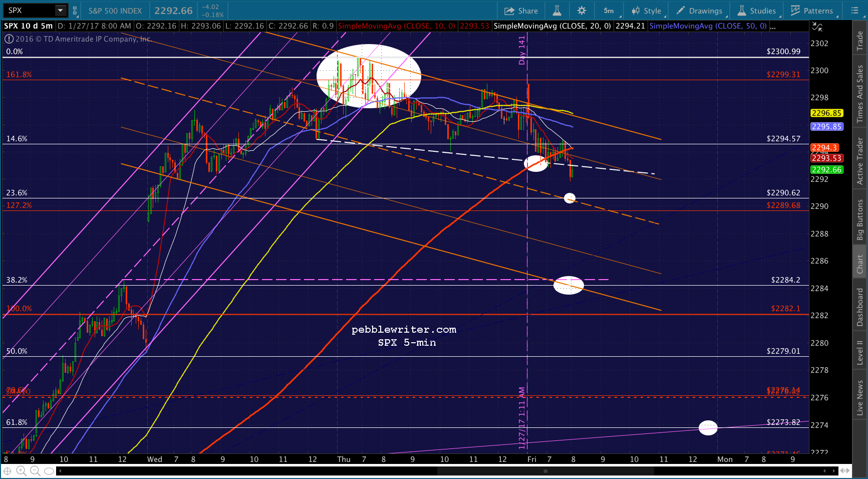Open the list menu icon at top right
Image resolution: width=868 pixels, height=479 pixels.
tap(855, 11)
